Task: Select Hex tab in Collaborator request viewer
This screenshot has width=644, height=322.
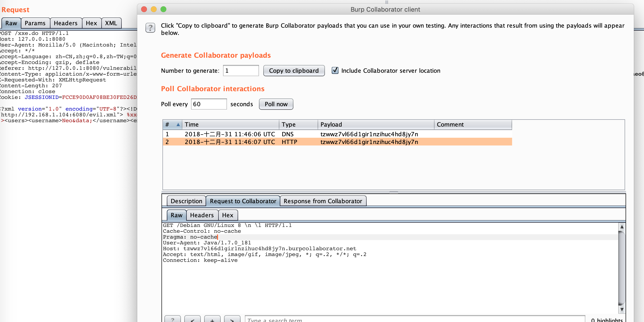Action: tap(227, 215)
